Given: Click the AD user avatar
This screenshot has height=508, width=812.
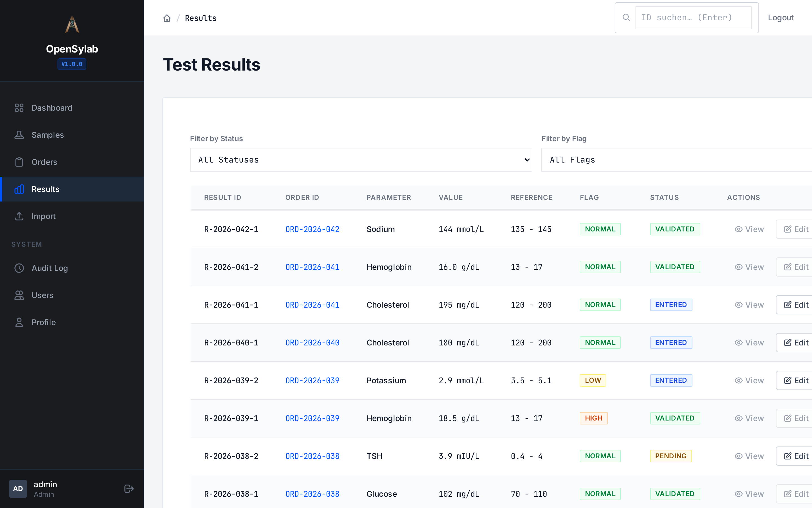Looking at the screenshot, I should tap(18, 489).
